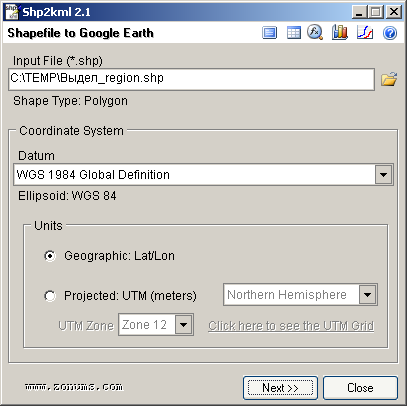This screenshot has height=406, width=407.
Task: Click the 'Shape Type: Polygon' text
Action: pos(70,101)
